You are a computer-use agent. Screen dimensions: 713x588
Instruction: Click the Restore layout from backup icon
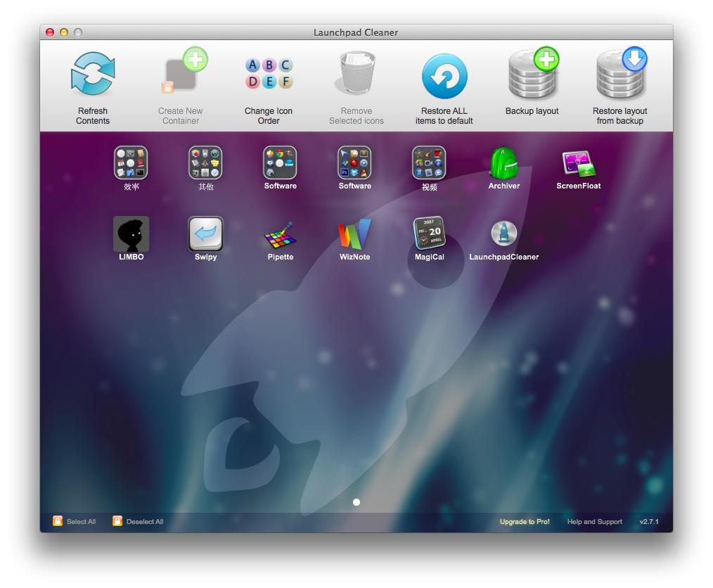point(622,72)
